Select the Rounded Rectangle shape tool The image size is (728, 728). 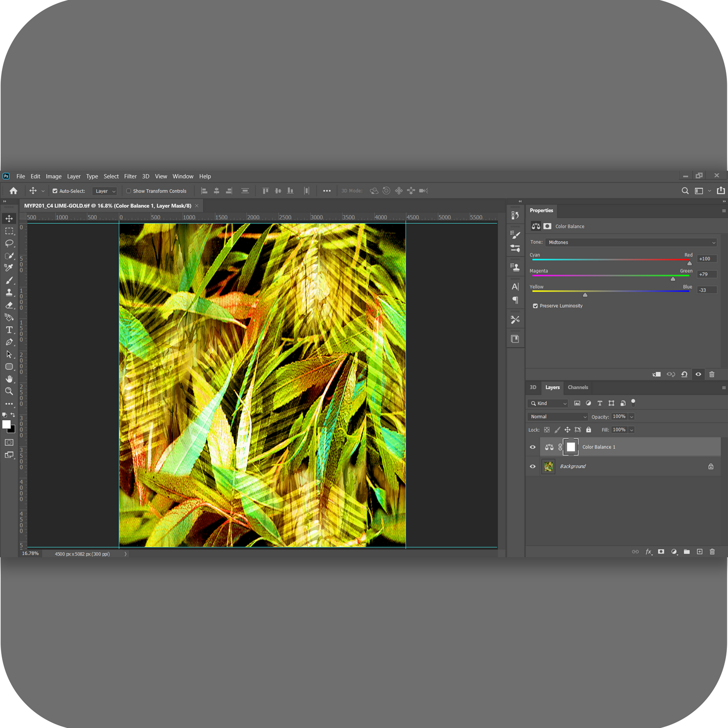[x=9, y=367]
